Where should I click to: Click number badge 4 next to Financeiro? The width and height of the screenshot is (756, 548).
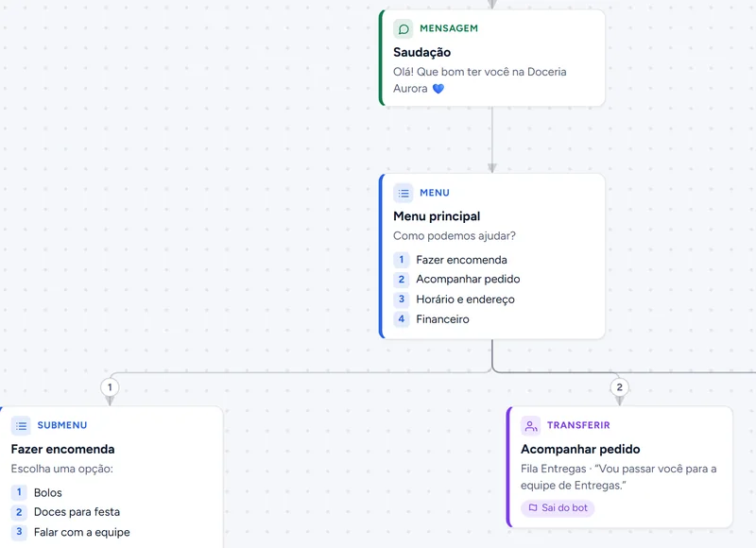click(401, 319)
